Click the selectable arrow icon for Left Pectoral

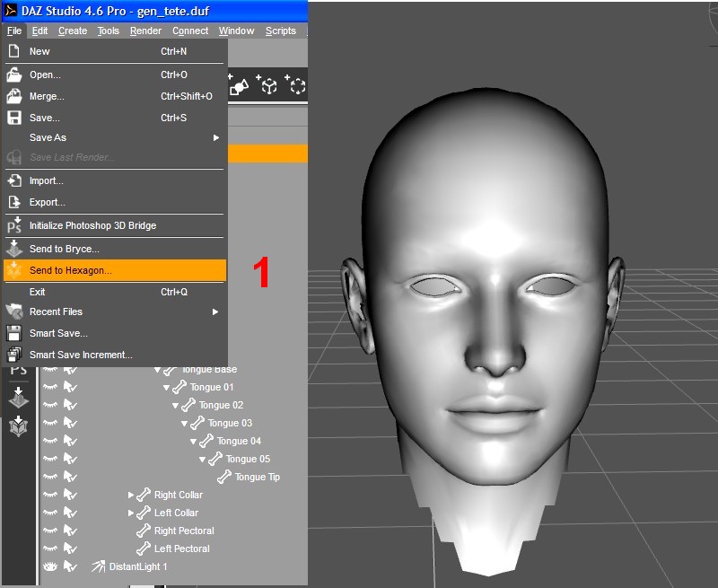[70, 549]
